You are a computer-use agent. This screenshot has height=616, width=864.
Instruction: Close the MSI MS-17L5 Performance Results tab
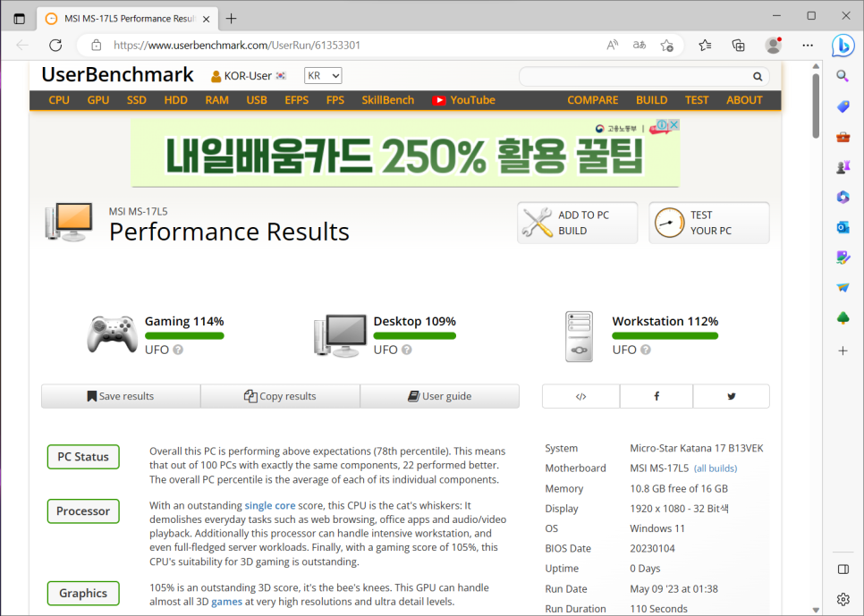[x=206, y=19]
